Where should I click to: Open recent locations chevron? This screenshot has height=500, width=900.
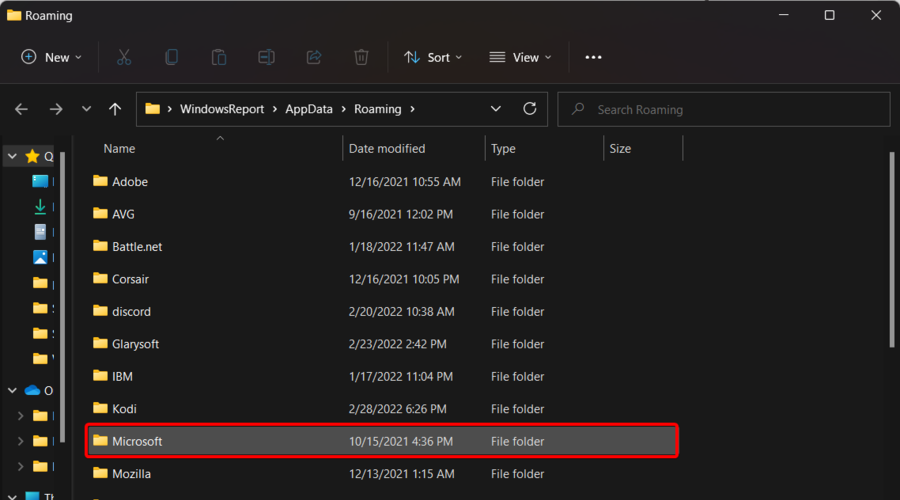pos(86,109)
